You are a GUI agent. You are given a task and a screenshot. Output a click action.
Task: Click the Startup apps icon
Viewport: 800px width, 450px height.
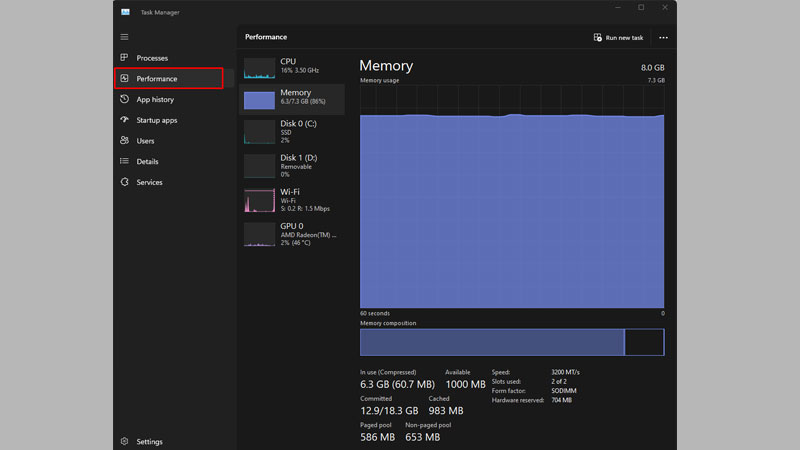pyautogui.click(x=124, y=120)
